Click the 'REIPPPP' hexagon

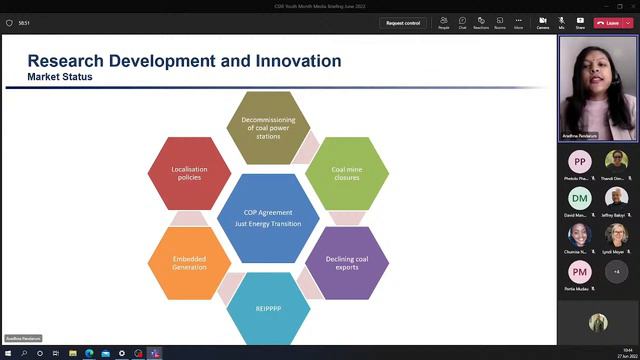(x=268, y=309)
